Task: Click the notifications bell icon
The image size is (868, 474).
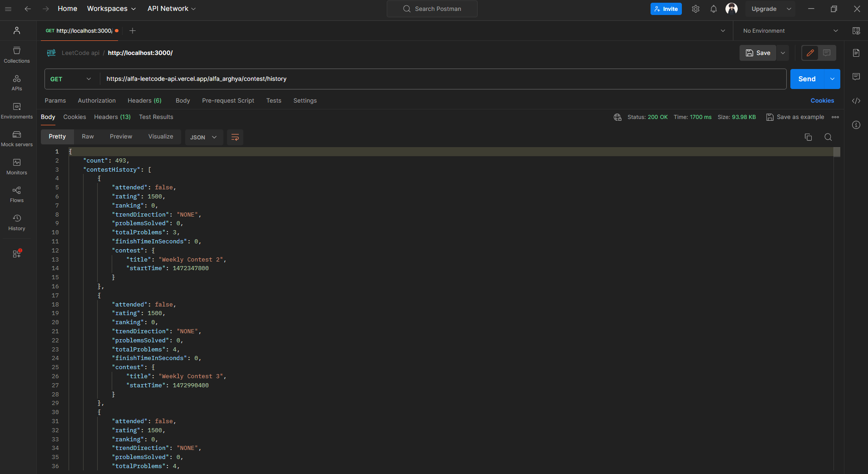Action: coord(713,9)
